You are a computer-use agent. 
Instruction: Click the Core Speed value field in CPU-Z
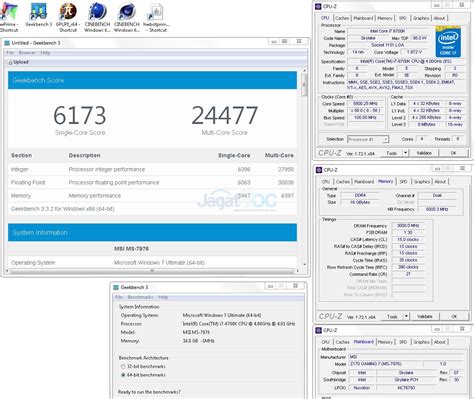coord(365,104)
